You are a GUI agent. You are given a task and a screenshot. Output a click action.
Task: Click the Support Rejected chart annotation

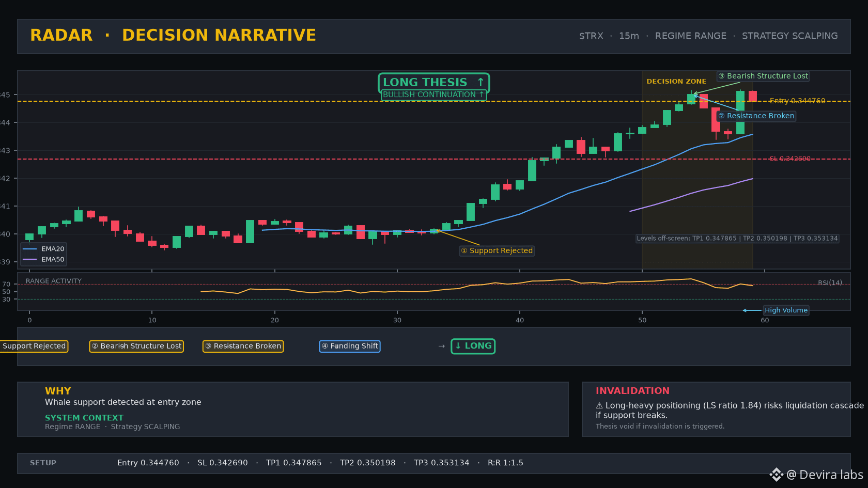coord(497,250)
